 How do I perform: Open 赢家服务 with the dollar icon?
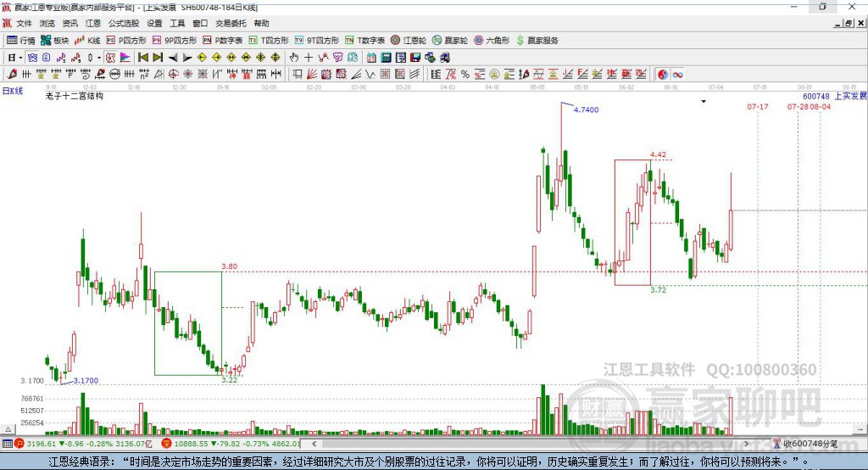(x=537, y=41)
